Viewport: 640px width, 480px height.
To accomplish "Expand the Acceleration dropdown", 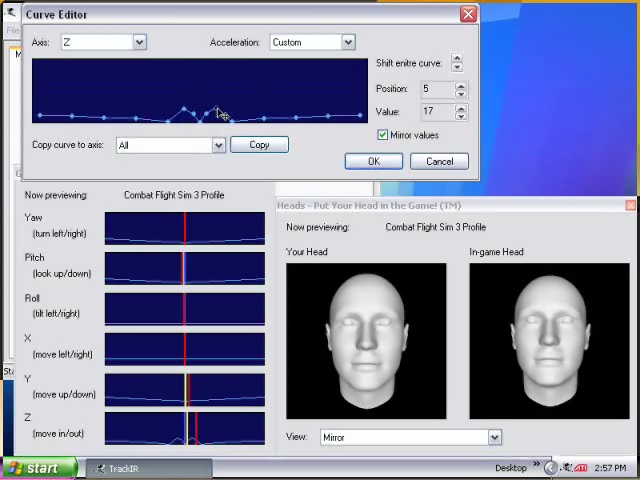I will pos(347,42).
